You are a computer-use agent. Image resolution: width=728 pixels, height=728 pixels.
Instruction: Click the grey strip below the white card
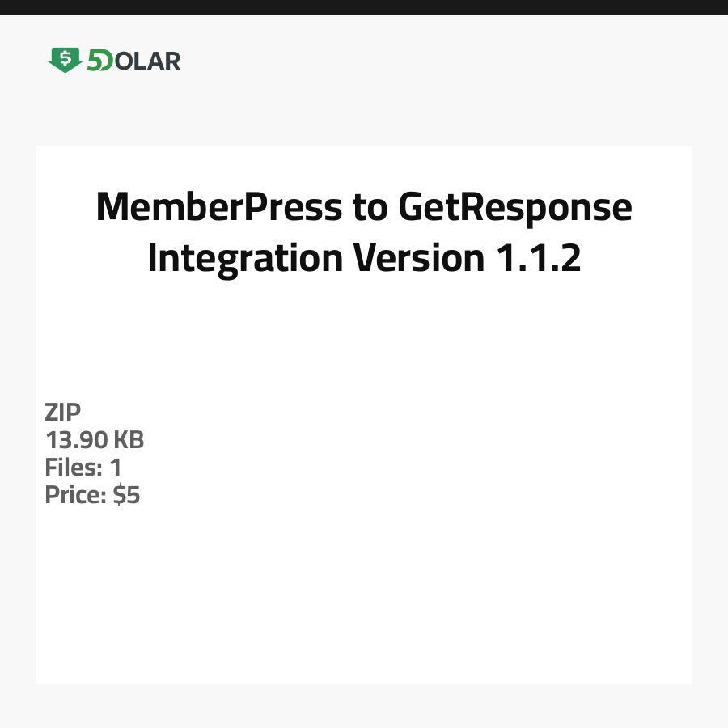[364, 705]
